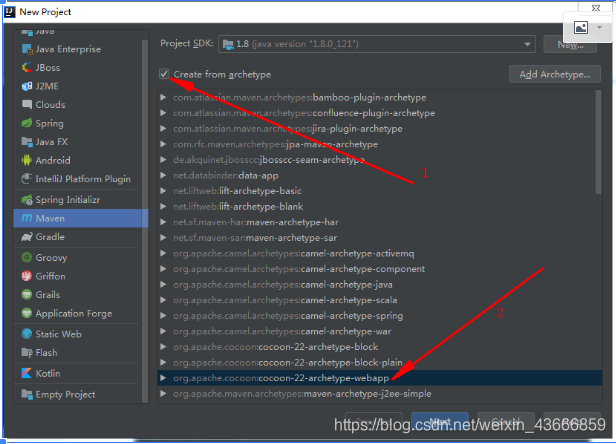616x444 pixels.
Task: Click the JBoss icon
Action: (27, 68)
